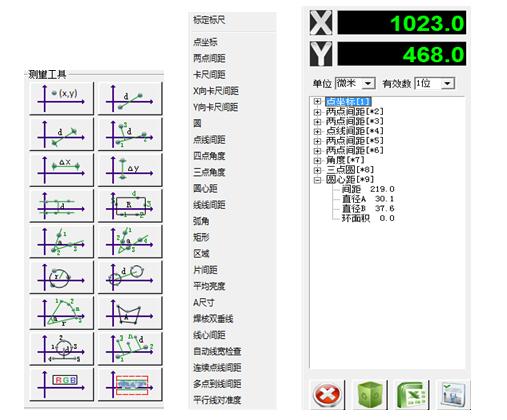Click the report chart icon
Screen dimensions: 507x420
click(x=453, y=395)
